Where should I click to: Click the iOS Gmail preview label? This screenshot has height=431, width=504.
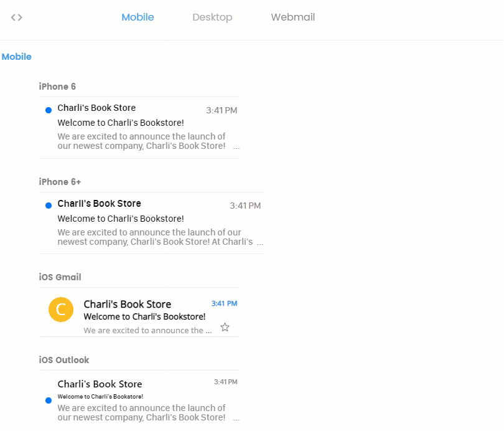point(60,277)
